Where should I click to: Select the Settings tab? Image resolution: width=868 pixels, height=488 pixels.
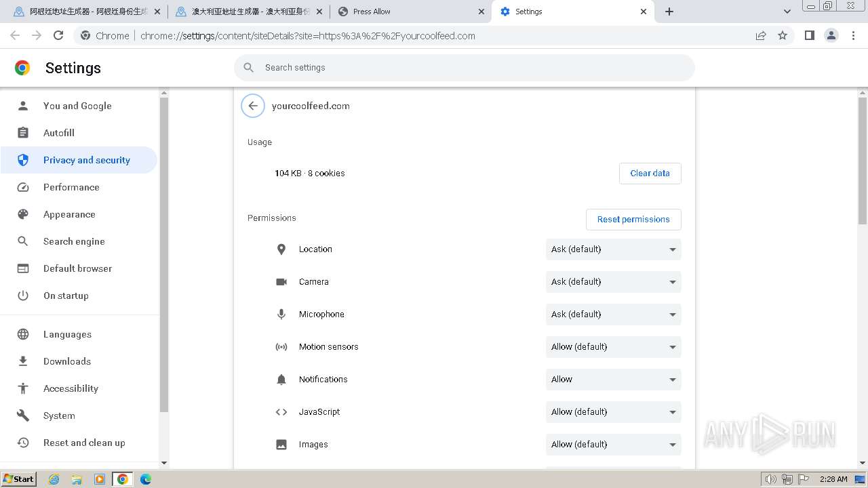(x=573, y=12)
